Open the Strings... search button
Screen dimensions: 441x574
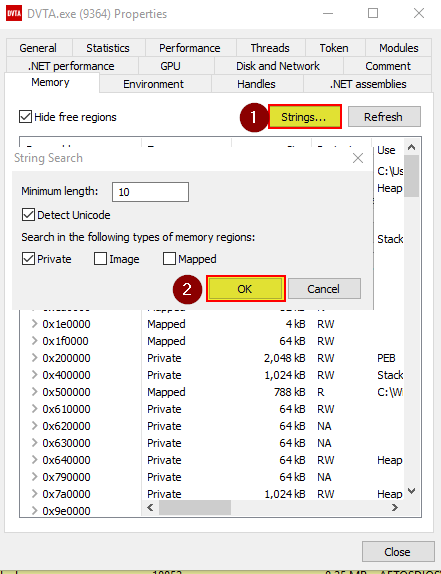point(304,117)
